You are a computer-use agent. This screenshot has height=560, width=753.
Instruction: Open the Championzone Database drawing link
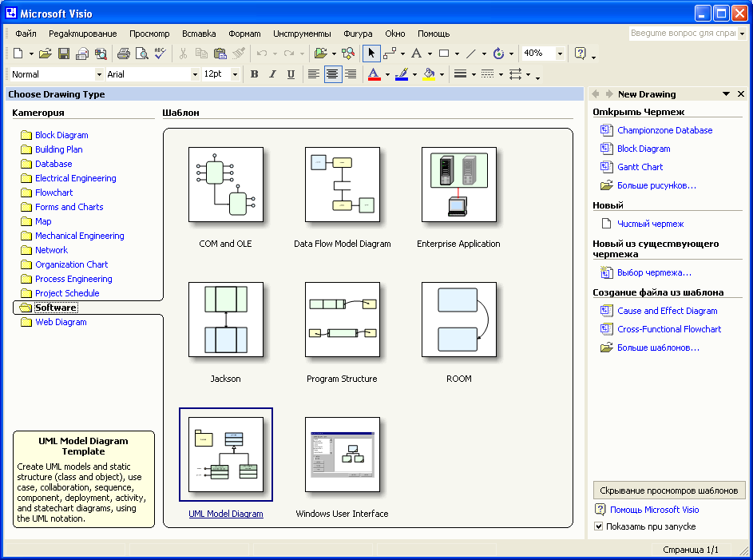pyautogui.click(x=664, y=130)
